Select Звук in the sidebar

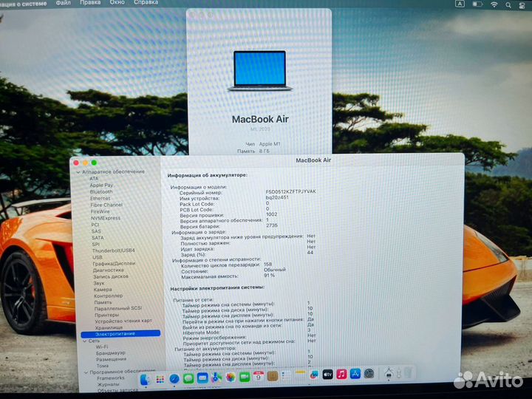(99, 283)
